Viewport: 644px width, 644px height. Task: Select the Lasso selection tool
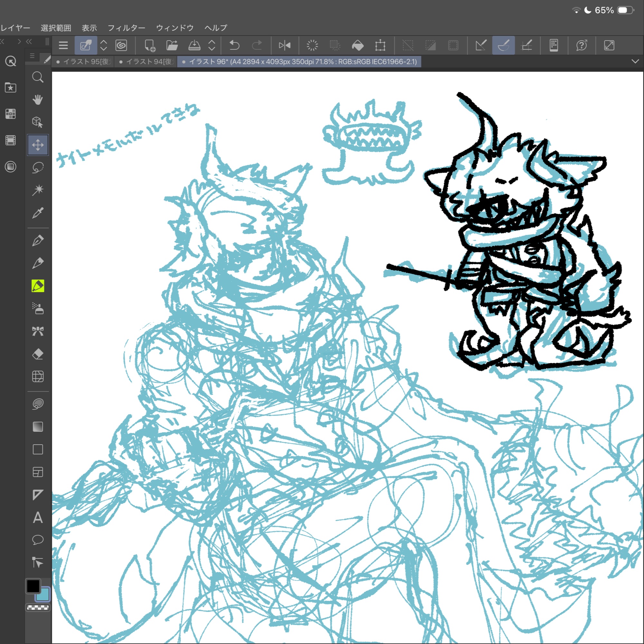(38, 167)
